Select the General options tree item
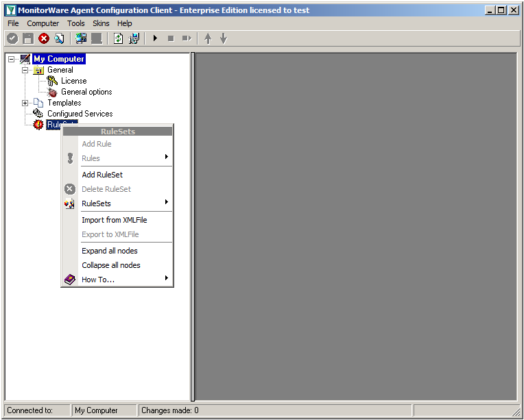The height and width of the screenshot is (420, 524). click(86, 92)
